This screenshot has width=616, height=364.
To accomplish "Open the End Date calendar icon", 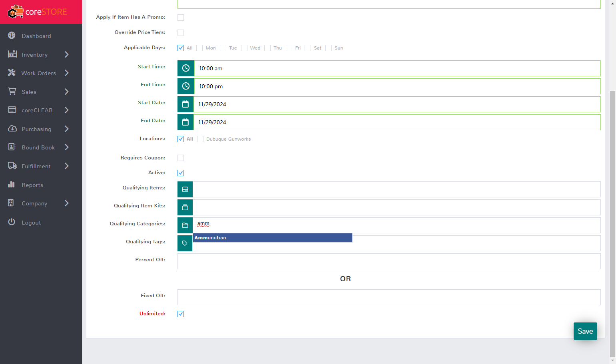I will click(185, 122).
